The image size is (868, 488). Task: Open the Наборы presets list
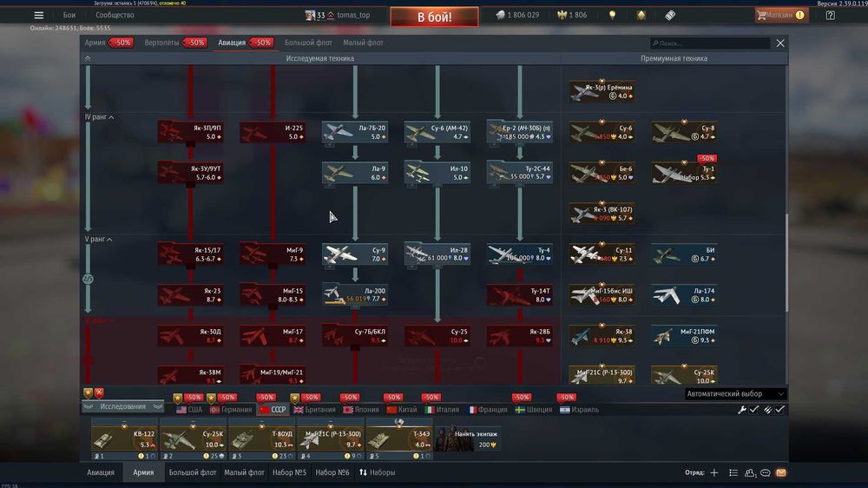[x=377, y=472]
